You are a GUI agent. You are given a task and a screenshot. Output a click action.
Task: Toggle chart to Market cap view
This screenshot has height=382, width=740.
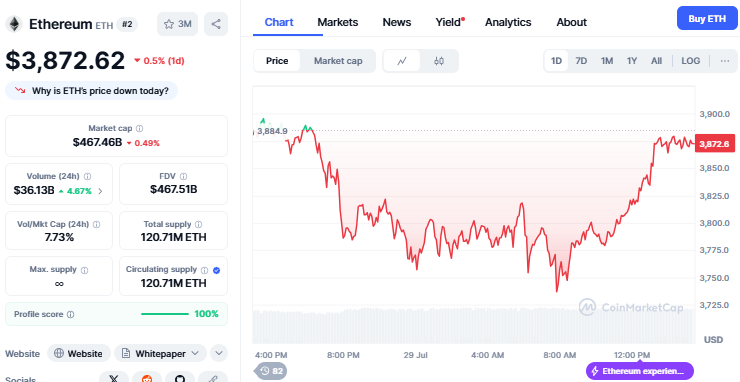click(338, 61)
